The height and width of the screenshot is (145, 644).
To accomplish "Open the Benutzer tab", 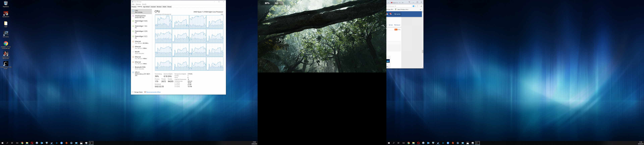I will [159, 7].
